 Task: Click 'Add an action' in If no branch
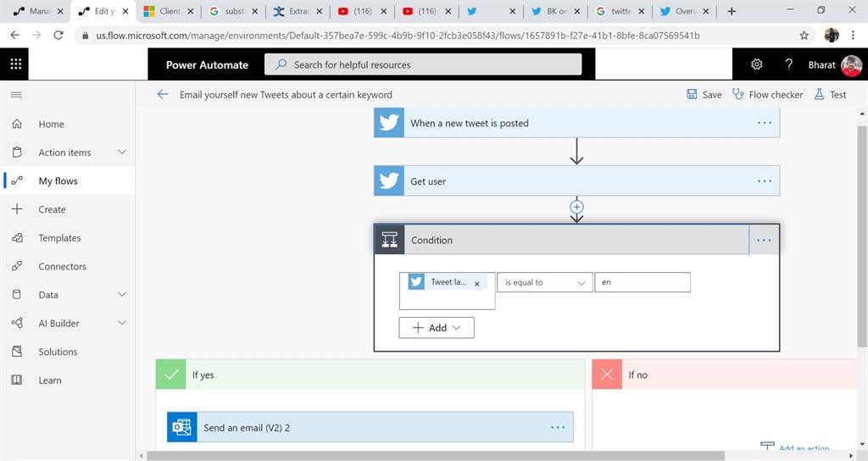tap(795, 447)
